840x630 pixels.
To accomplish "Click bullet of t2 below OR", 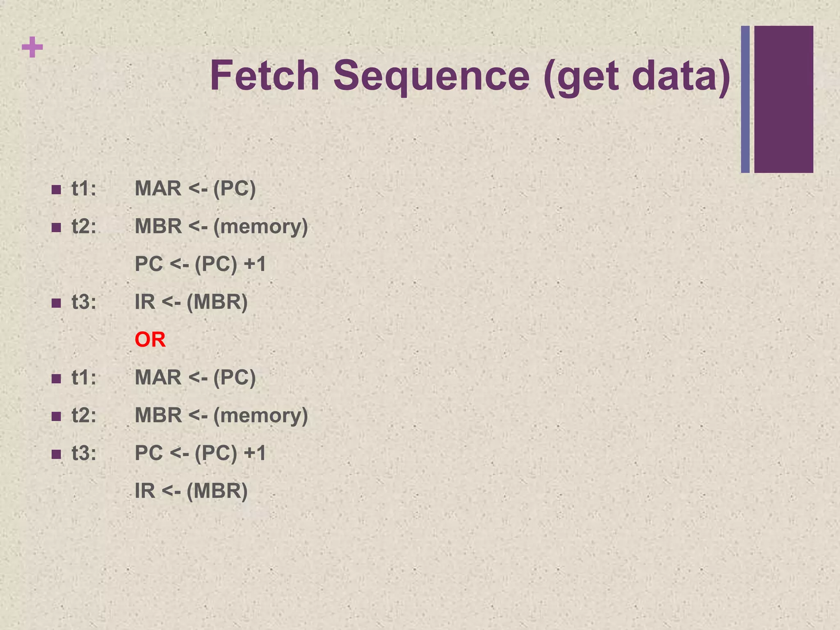I will (56, 417).
